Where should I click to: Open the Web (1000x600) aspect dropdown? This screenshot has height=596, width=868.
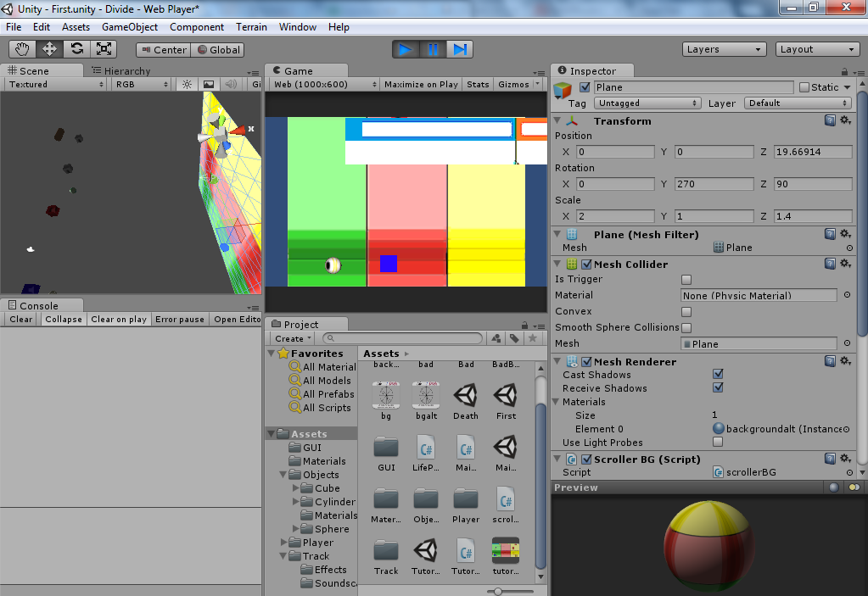[x=324, y=85]
